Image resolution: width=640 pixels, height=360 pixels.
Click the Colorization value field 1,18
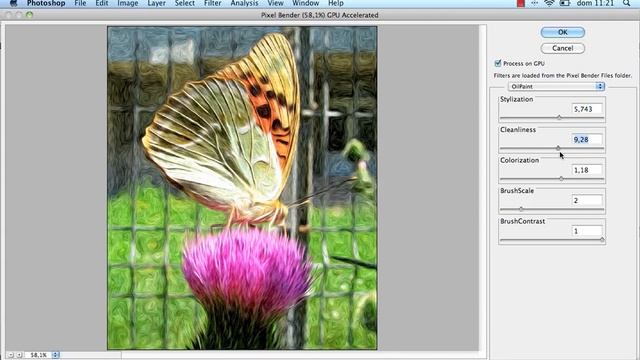pos(587,170)
